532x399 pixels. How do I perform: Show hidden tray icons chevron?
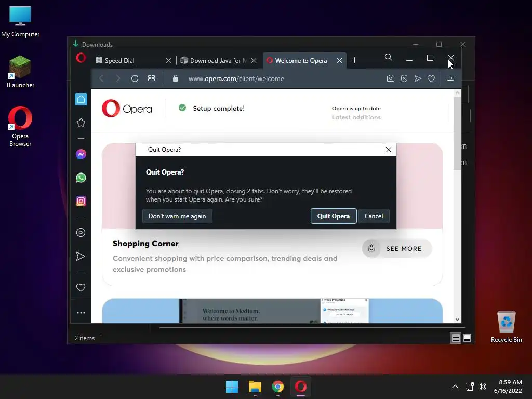coord(455,387)
